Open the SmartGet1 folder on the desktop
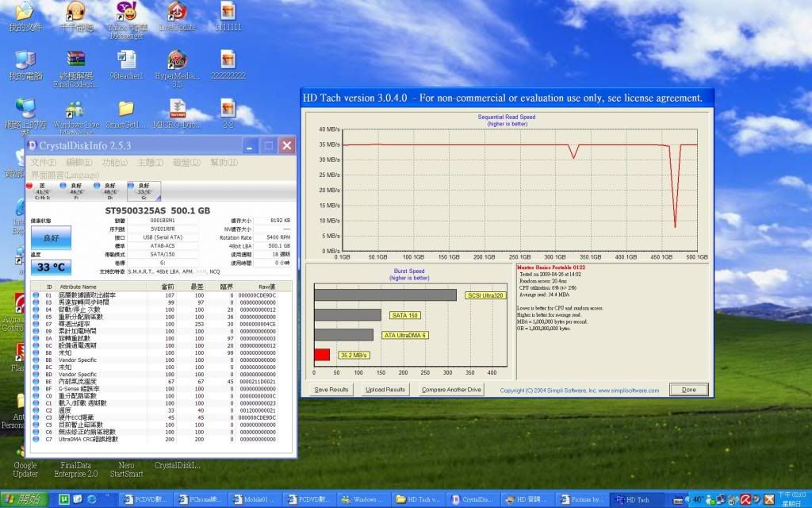The height and width of the screenshot is (508, 812). (x=126, y=114)
